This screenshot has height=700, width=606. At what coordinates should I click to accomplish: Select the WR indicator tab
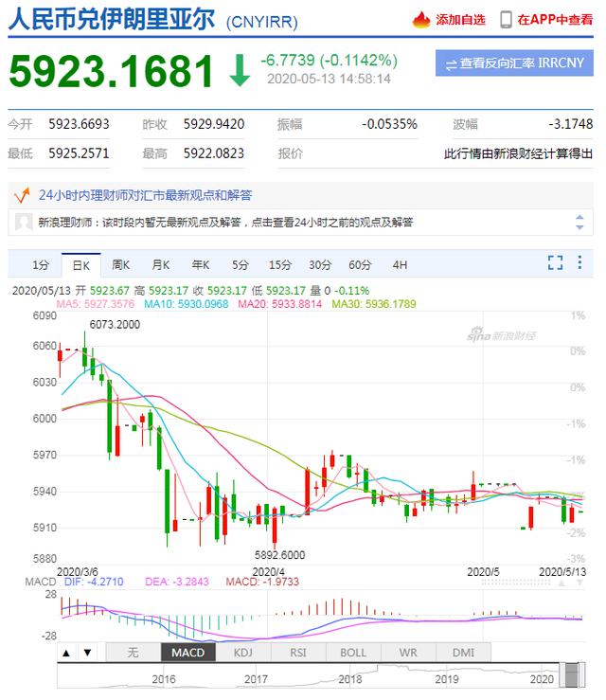[x=408, y=653]
